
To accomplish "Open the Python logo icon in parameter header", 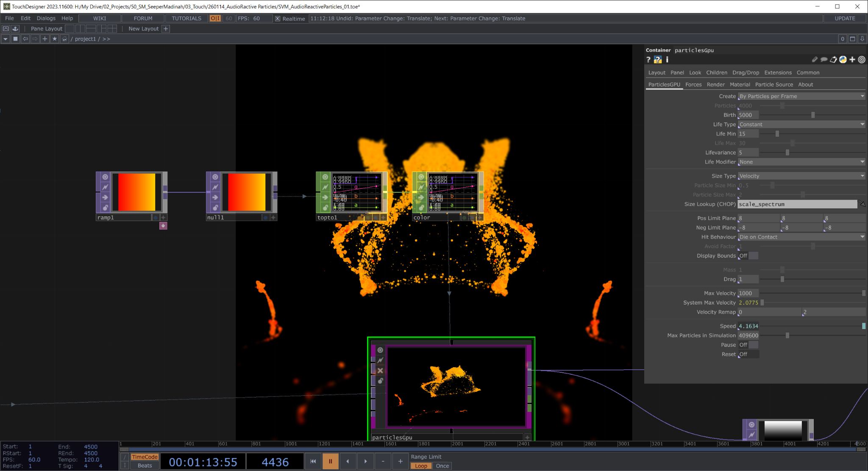I will pyautogui.click(x=843, y=60).
